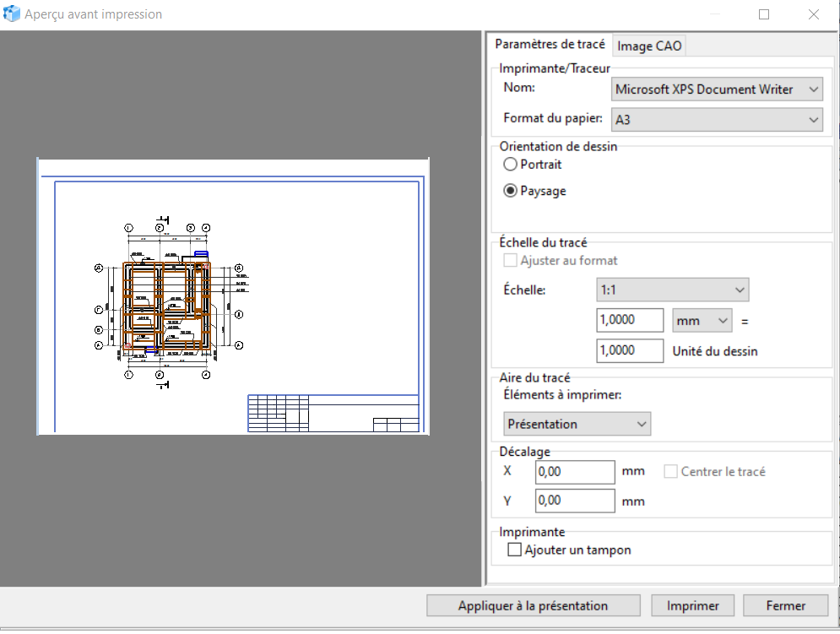Click the Fermer button

tap(786, 605)
